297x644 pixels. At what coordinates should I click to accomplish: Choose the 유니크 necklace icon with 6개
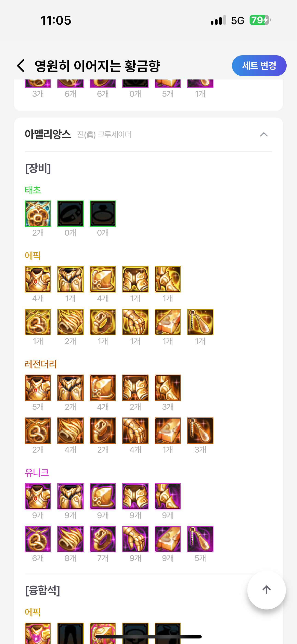(38, 539)
